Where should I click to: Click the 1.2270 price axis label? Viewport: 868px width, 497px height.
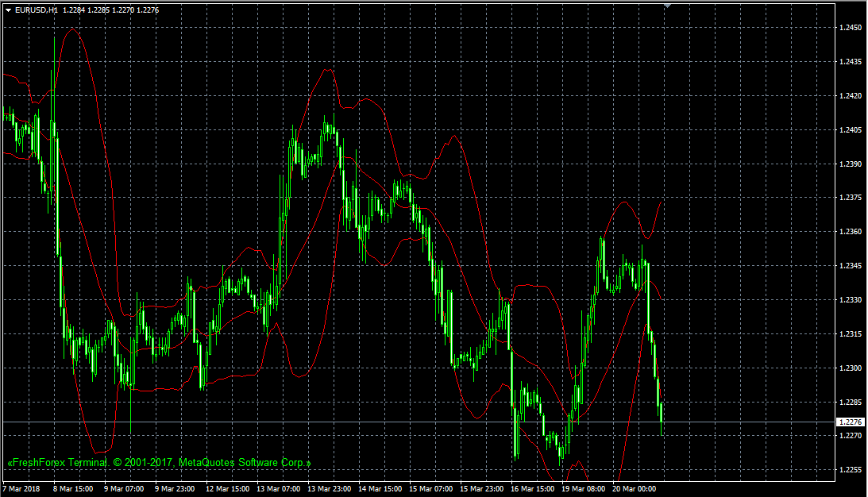pyautogui.click(x=851, y=436)
